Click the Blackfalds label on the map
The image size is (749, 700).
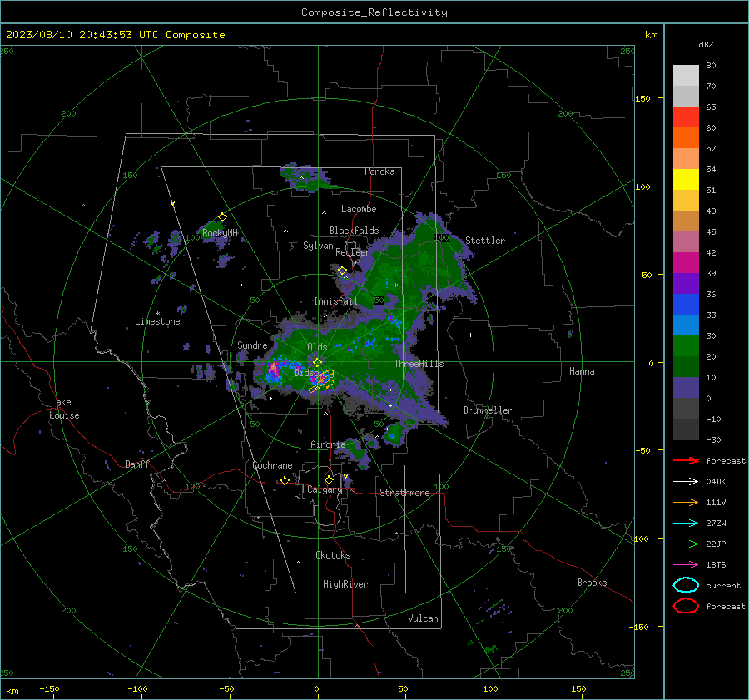354,231
